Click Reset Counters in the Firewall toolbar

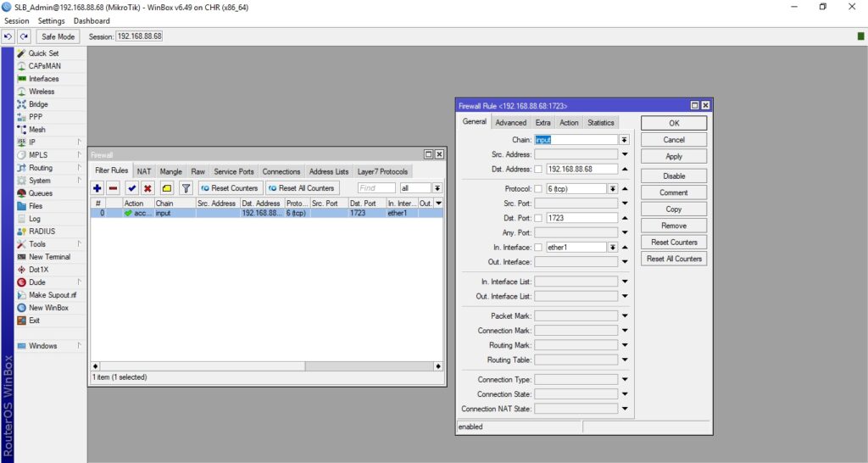[x=230, y=188]
